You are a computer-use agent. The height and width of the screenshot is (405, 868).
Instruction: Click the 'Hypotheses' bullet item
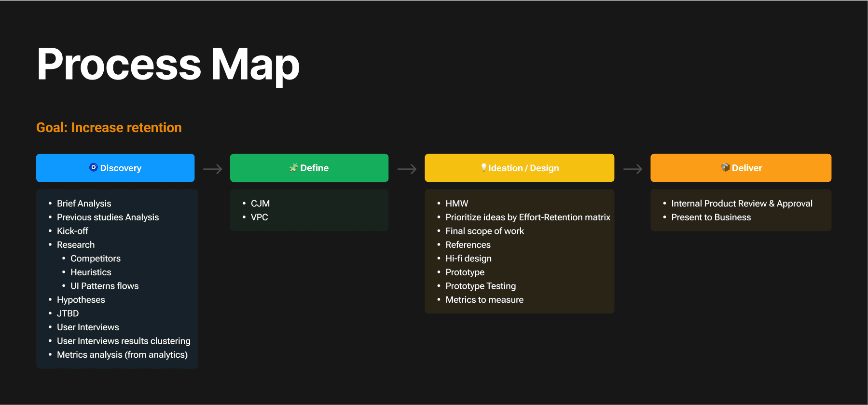pos(81,299)
